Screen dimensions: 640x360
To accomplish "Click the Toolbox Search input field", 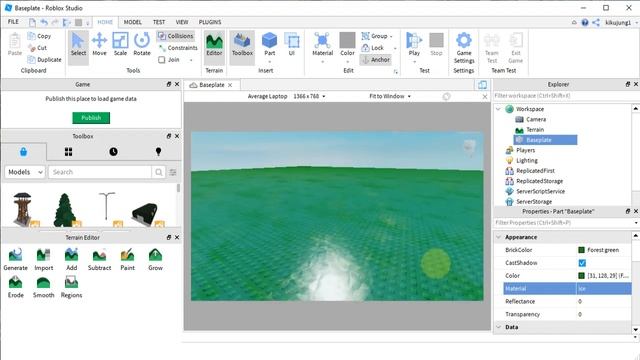I will [100, 172].
